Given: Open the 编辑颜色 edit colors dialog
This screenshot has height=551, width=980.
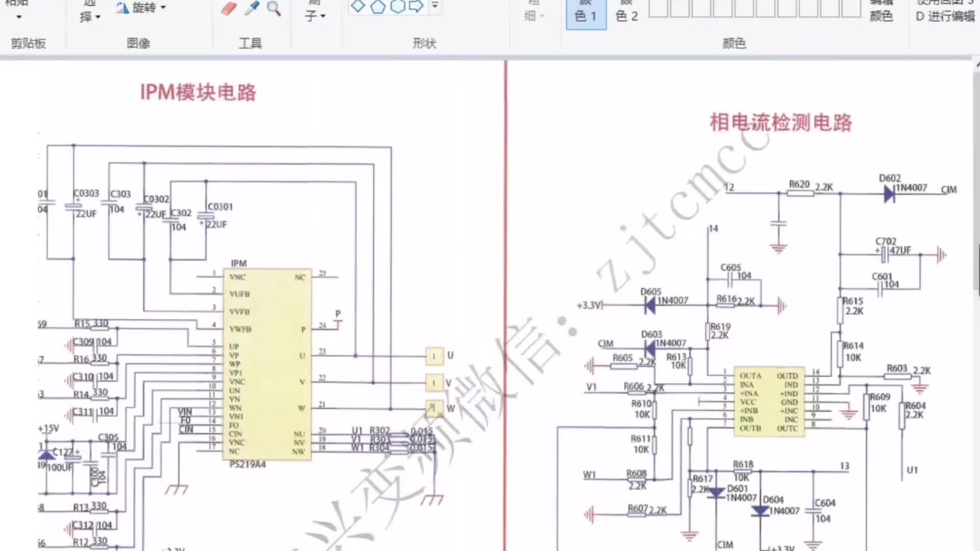Looking at the screenshot, I should click(x=881, y=12).
